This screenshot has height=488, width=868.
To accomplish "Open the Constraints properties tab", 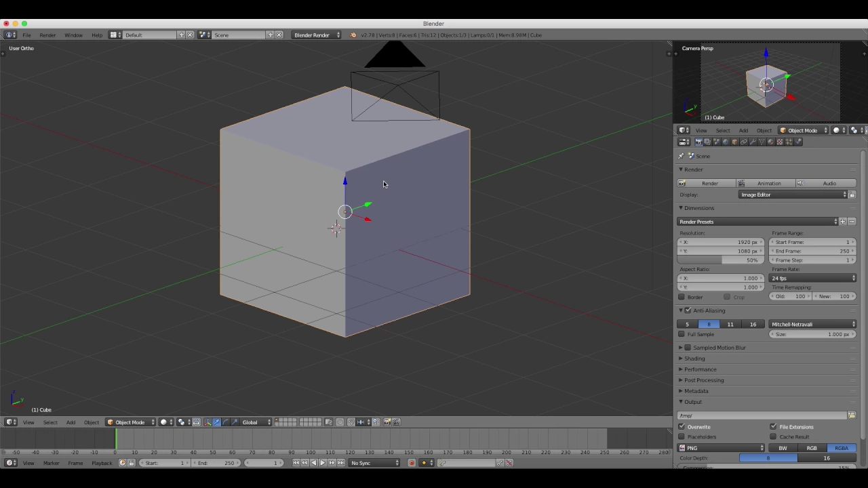I will tap(743, 142).
